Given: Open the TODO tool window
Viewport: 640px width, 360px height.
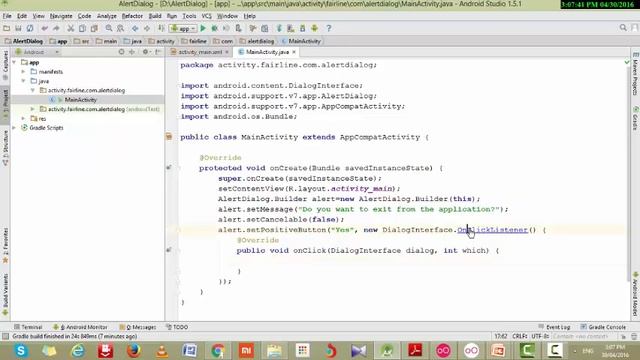Looking at the screenshot, I should pyautogui.click(x=177, y=327).
